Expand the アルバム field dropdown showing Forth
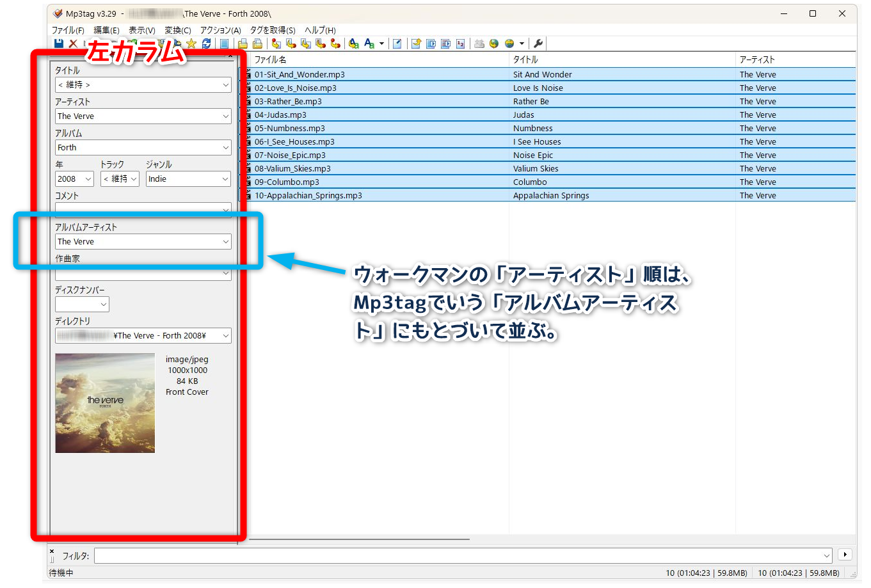Image resolution: width=871 pixels, height=588 pixels. click(x=225, y=148)
